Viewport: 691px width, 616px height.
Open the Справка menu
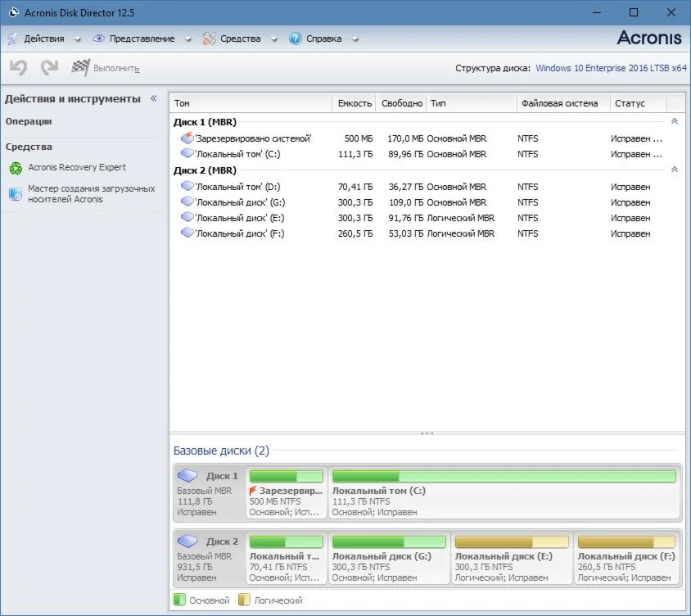(323, 38)
